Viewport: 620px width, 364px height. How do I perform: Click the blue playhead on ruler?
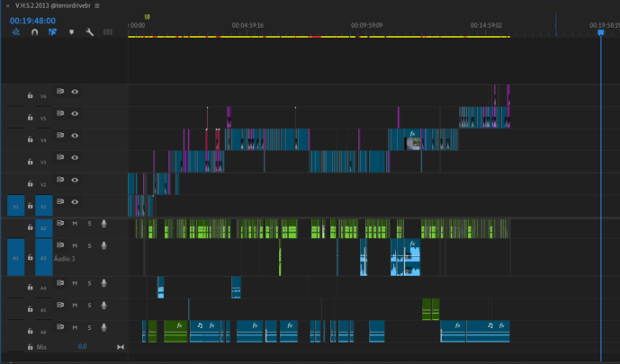click(600, 32)
